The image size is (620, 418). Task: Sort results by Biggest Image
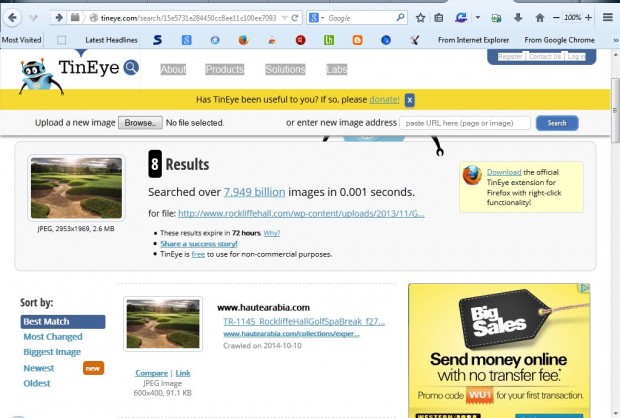[x=52, y=352]
